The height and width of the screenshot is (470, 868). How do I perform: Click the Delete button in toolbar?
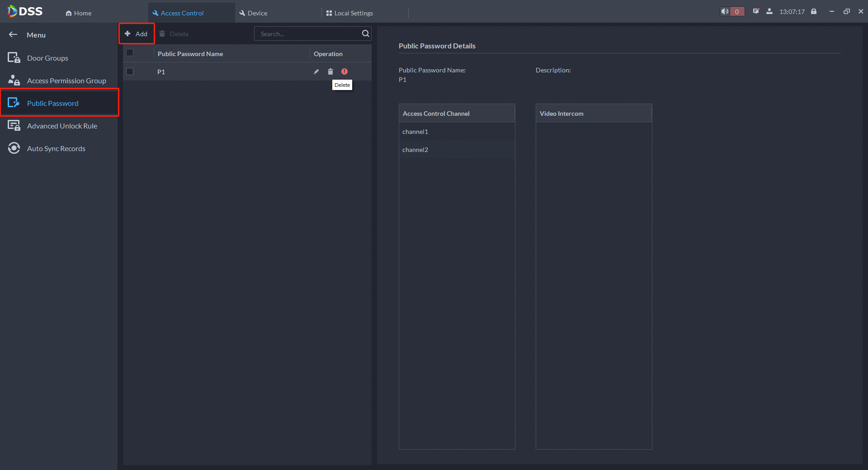(x=175, y=34)
